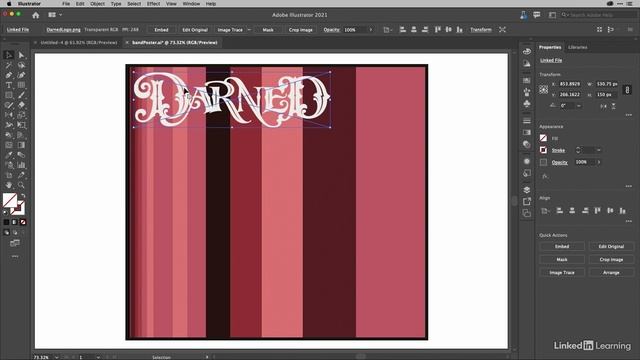Select the Rectangle tool
640x360 pixels.
click(9, 95)
